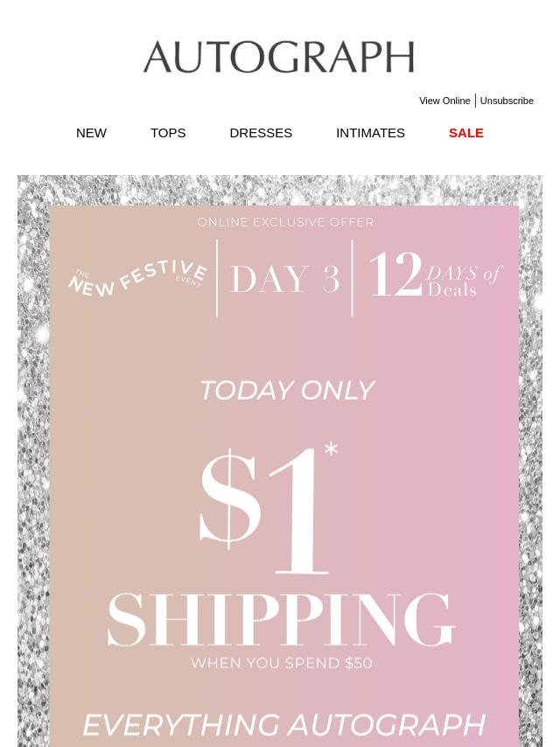Click the DAY 3 banner text
The width and height of the screenshot is (560, 747).
click(x=284, y=280)
